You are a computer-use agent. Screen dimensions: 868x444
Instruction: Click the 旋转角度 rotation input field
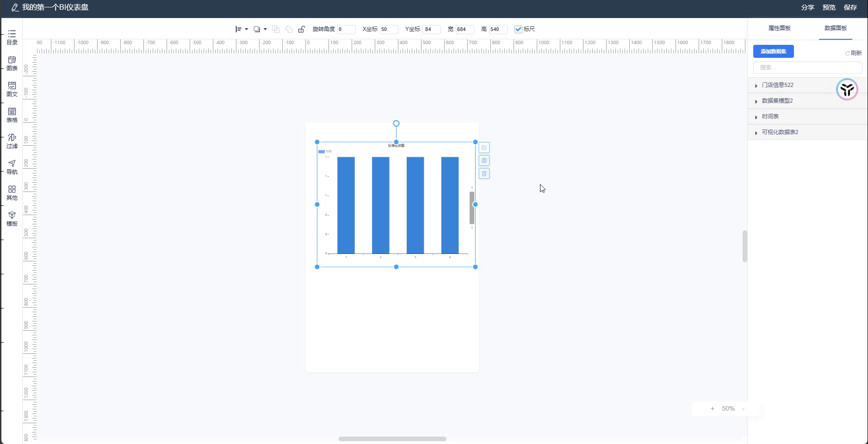tap(346, 29)
